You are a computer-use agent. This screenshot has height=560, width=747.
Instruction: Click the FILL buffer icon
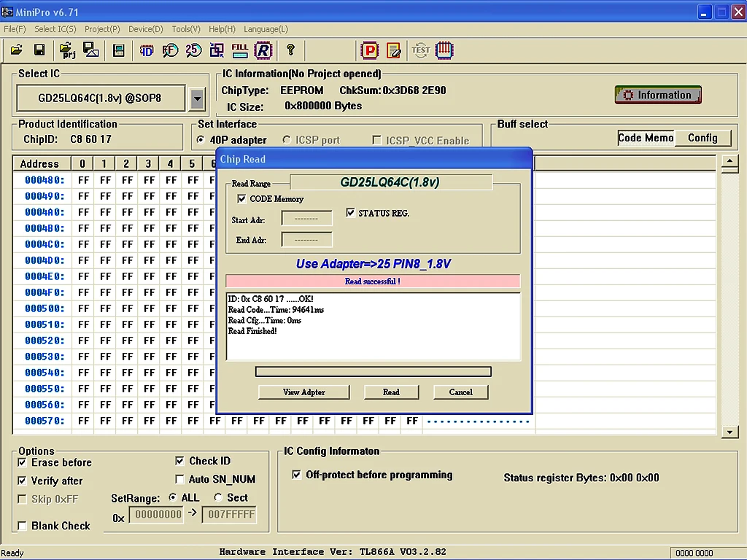(239, 50)
